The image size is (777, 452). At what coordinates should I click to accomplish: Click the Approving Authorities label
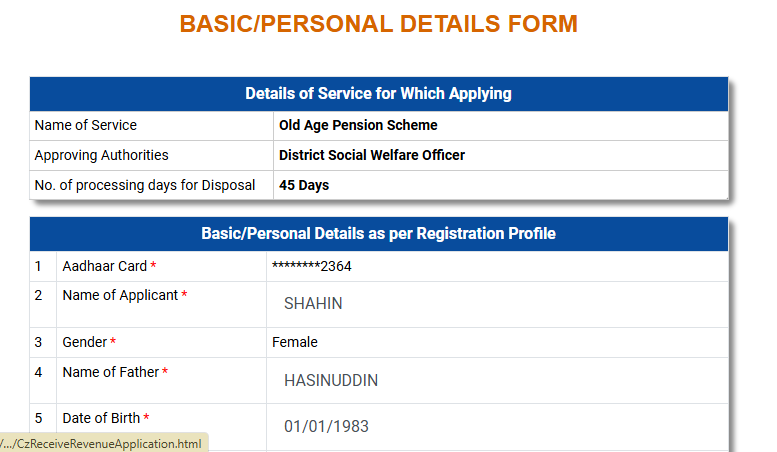pos(102,155)
